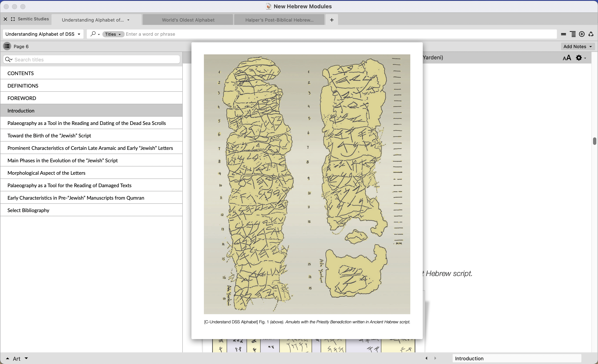Add a new tab with plus button
Image resolution: width=598 pixels, height=364 pixels.
pyautogui.click(x=332, y=20)
